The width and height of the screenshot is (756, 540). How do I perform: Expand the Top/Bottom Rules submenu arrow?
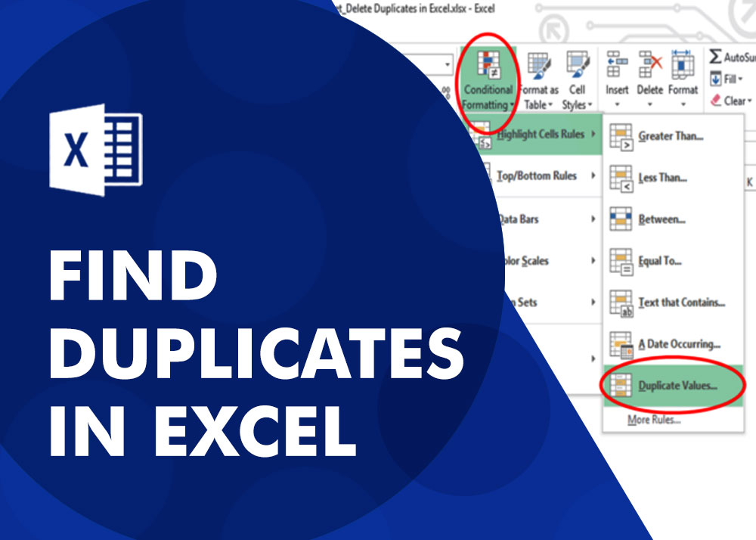click(x=593, y=176)
